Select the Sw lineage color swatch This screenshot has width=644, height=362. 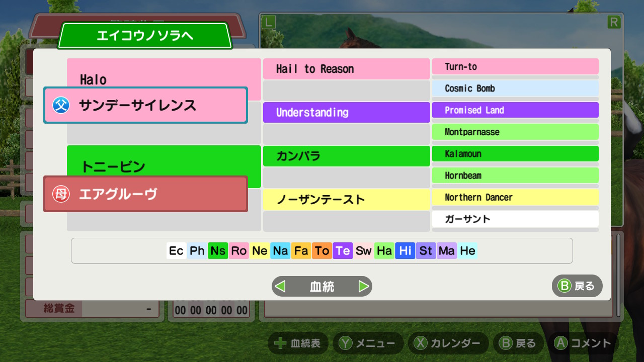(364, 251)
